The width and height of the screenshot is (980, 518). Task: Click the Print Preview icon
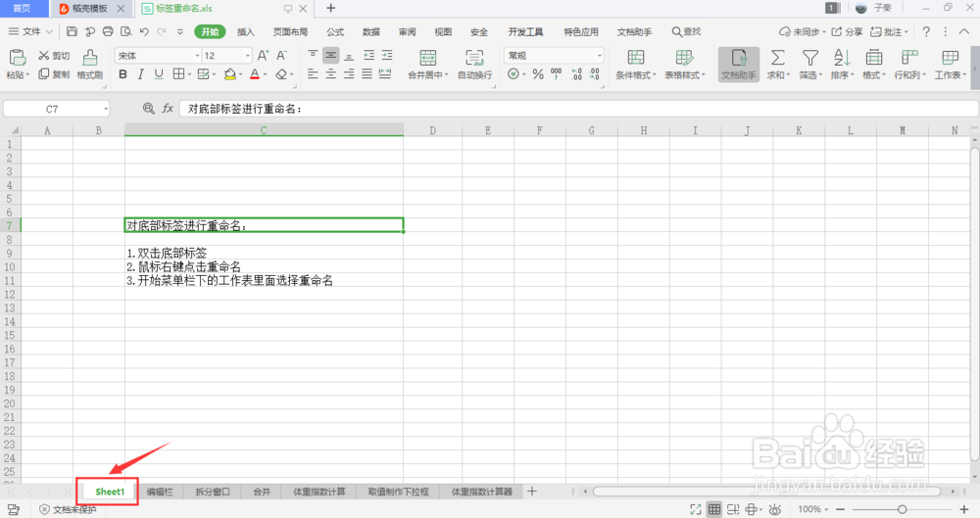click(125, 31)
